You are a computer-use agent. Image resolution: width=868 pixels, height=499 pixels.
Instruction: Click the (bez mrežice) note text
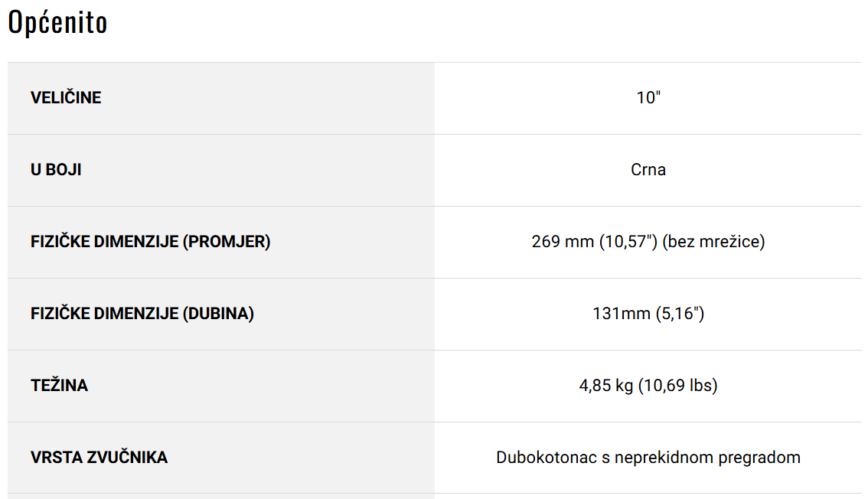pyautogui.click(x=713, y=242)
